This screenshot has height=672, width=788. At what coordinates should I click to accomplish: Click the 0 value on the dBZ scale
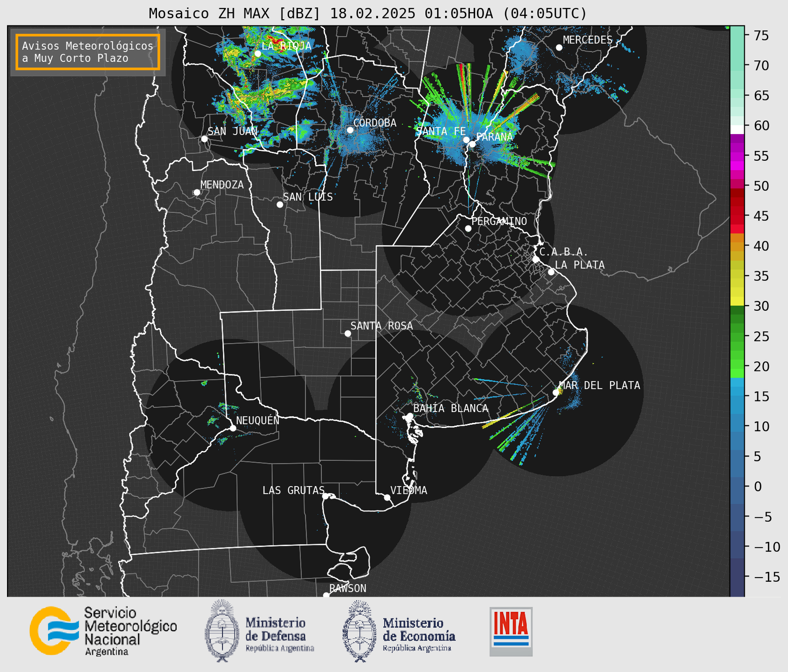[758, 487]
